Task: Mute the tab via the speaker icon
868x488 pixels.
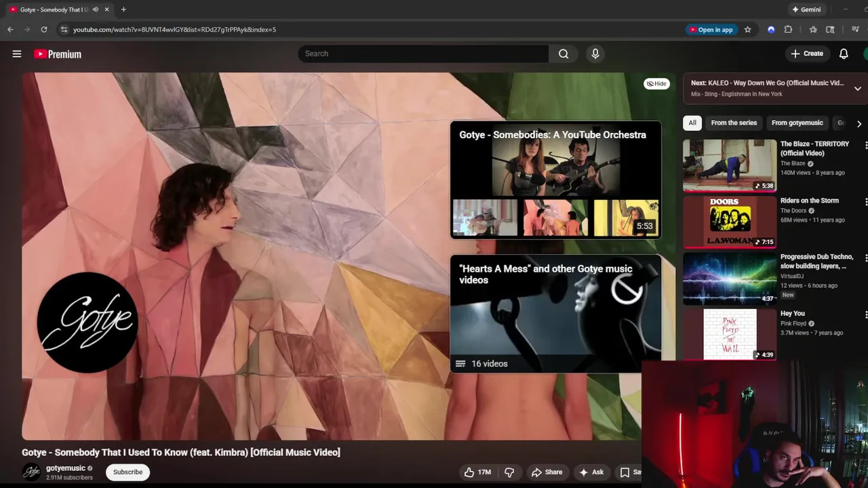Action: (x=96, y=9)
